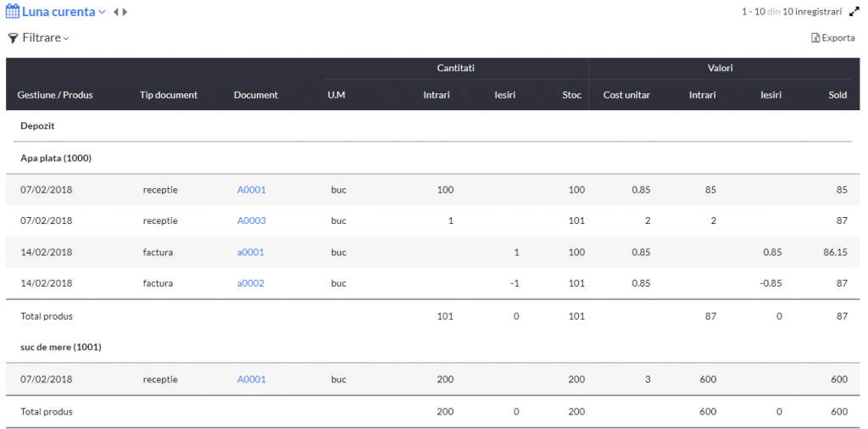Click the calendar icon beside Luna curenta

pyautogui.click(x=12, y=11)
